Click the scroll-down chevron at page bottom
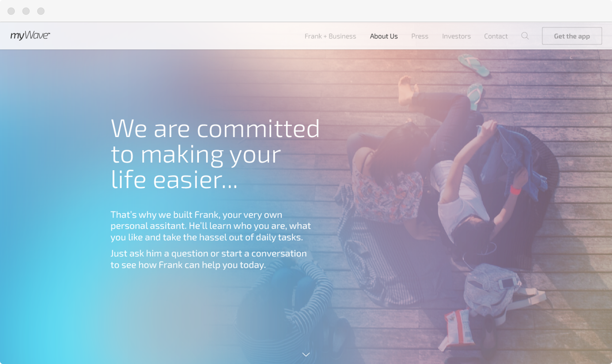Viewport: 612px width, 364px height. pos(306,354)
